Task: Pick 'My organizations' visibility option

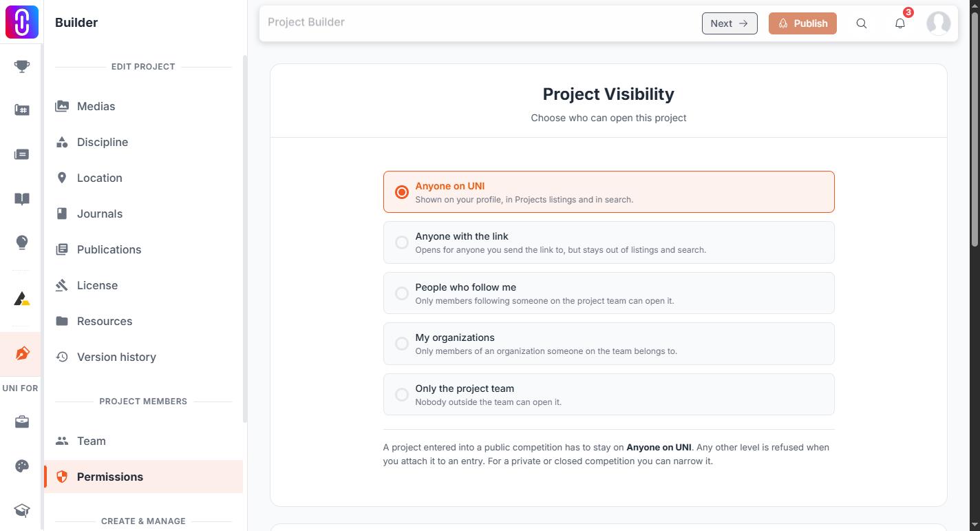Action: 608,344
